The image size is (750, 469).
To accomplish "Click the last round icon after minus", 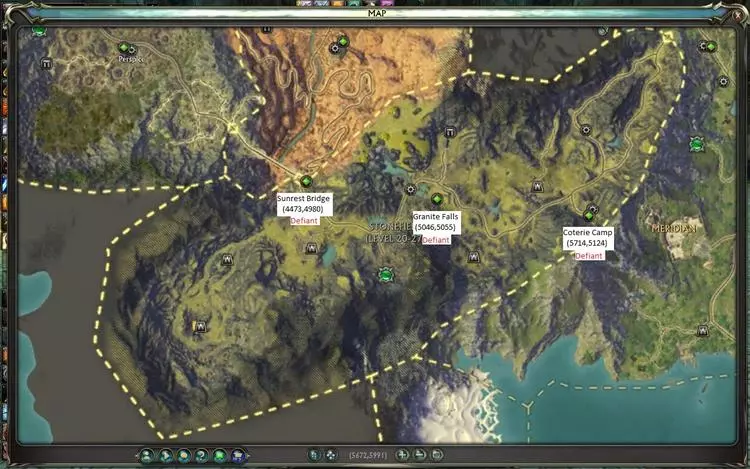I will pyautogui.click(x=437, y=455).
